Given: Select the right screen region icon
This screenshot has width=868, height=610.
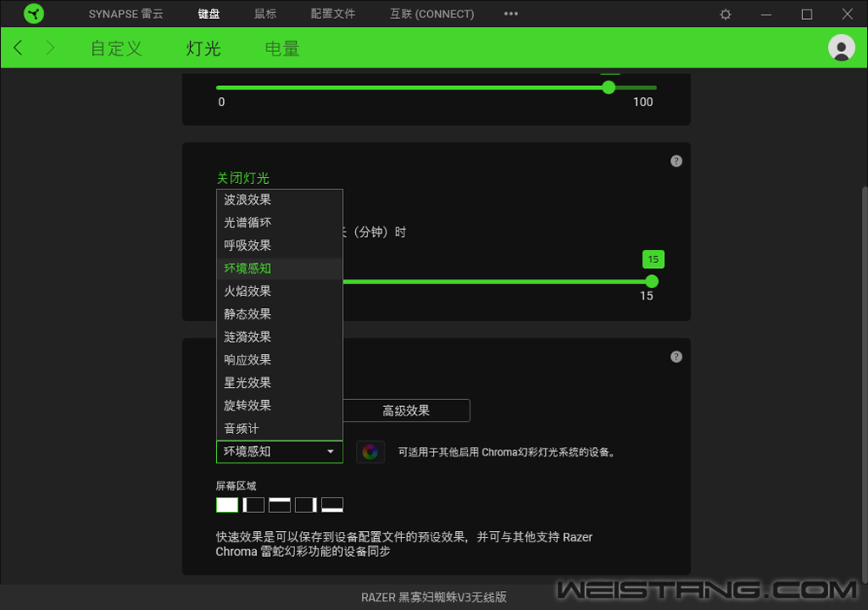Looking at the screenshot, I should point(306,505).
